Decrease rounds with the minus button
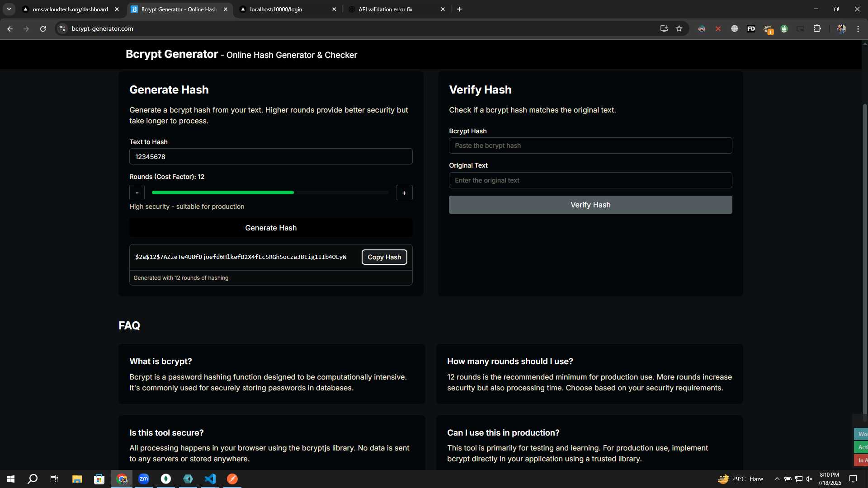The image size is (868, 488). [x=137, y=192]
